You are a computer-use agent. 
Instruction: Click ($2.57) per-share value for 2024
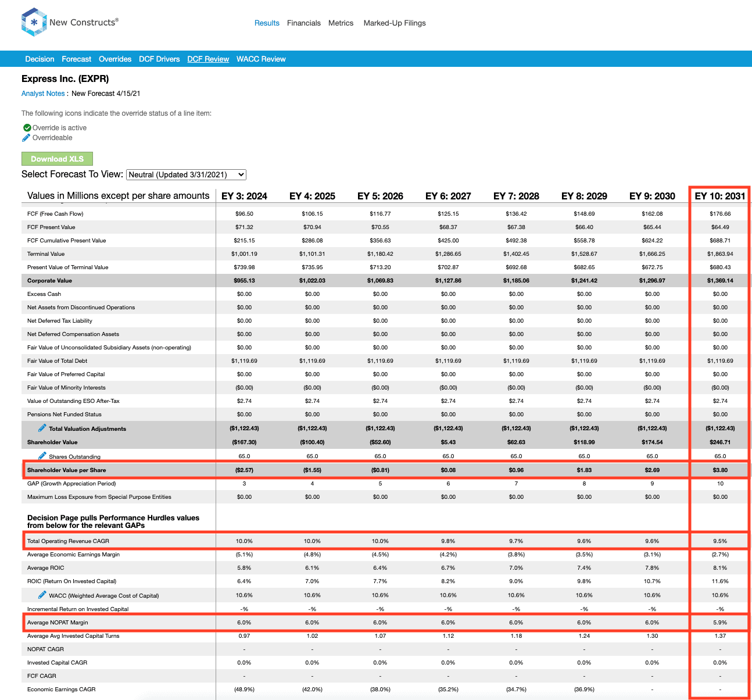(x=244, y=470)
